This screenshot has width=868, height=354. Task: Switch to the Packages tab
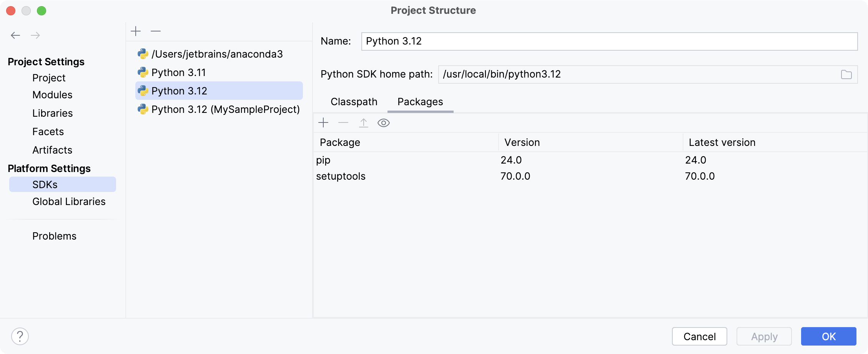click(x=419, y=102)
